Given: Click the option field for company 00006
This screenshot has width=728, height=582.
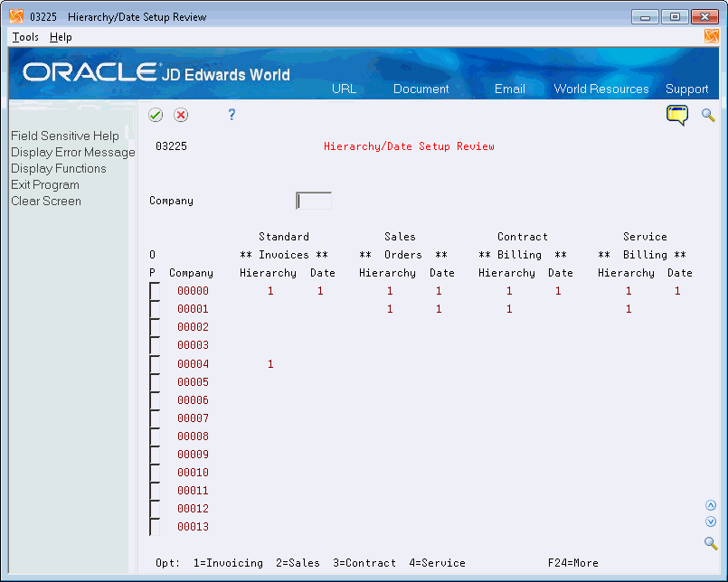Looking at the screenshot, I should 155,400.
